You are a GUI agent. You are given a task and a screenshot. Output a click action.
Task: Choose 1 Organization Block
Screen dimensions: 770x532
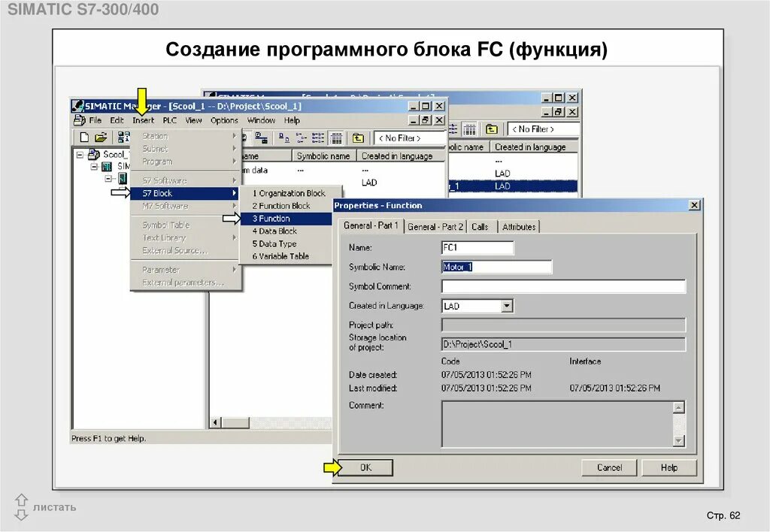point(288,193)
